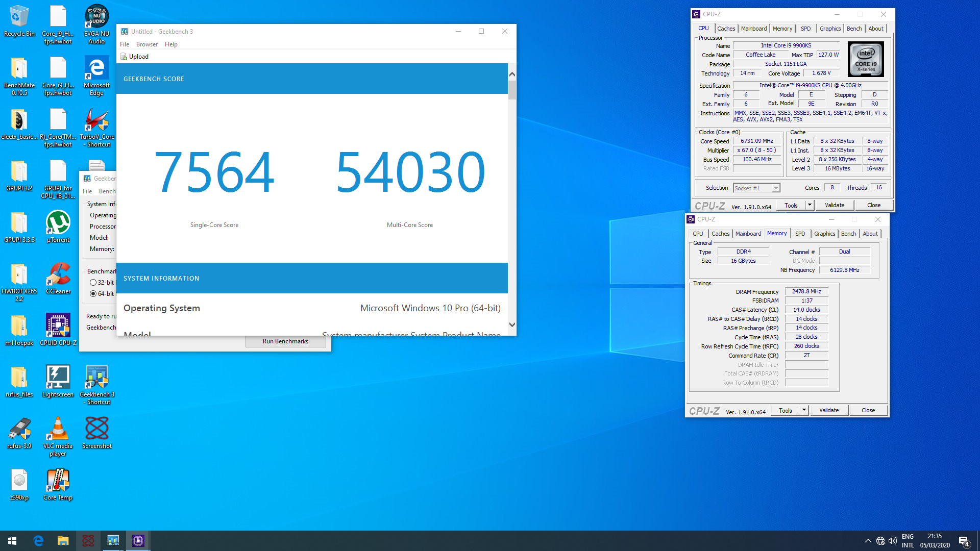The width and height of the screenshot is (980, 551).
Task: Open the notification center icon
Action: pos(964,541)
